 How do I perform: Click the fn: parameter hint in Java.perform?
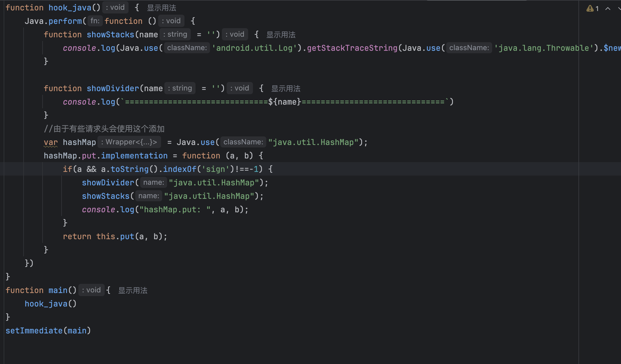coord(95,21)
